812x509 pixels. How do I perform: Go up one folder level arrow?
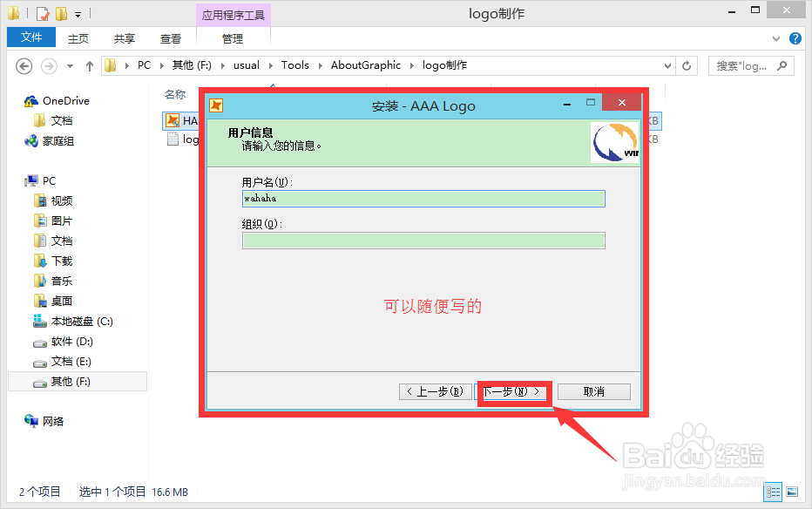[90, 66]
